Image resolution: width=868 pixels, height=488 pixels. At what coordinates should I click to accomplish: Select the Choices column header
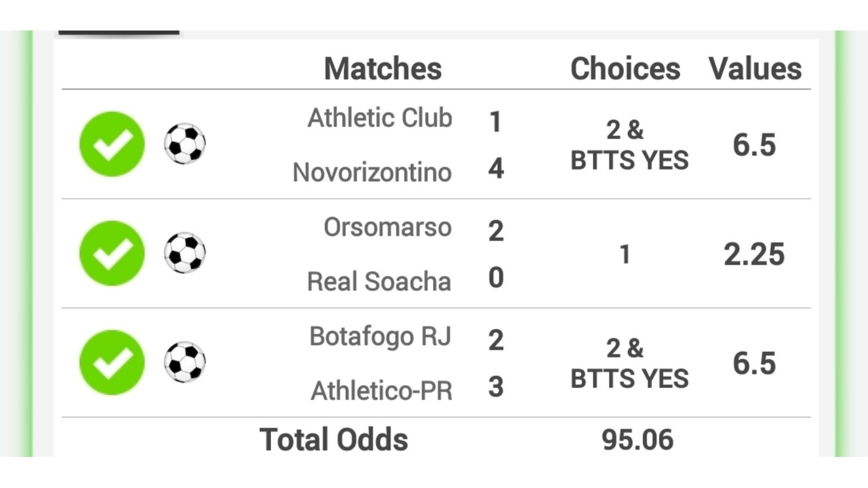pyautogui.click(x=625, y=69)
